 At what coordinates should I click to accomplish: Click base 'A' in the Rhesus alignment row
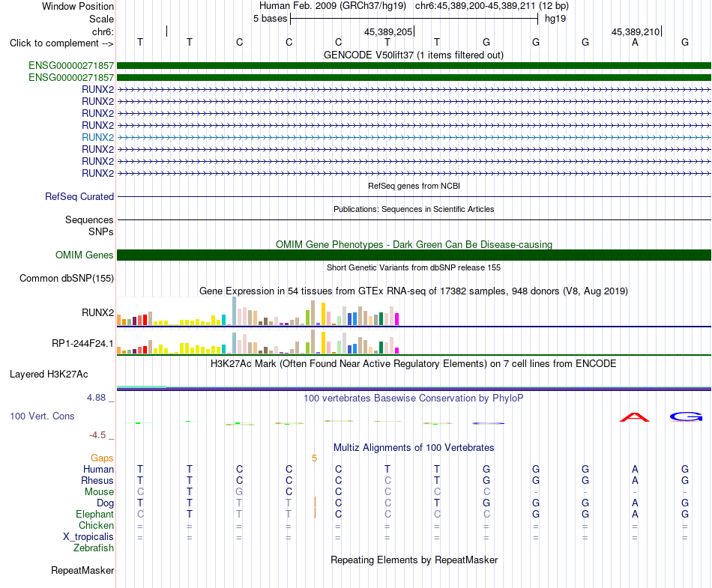(x=635, y=480)
